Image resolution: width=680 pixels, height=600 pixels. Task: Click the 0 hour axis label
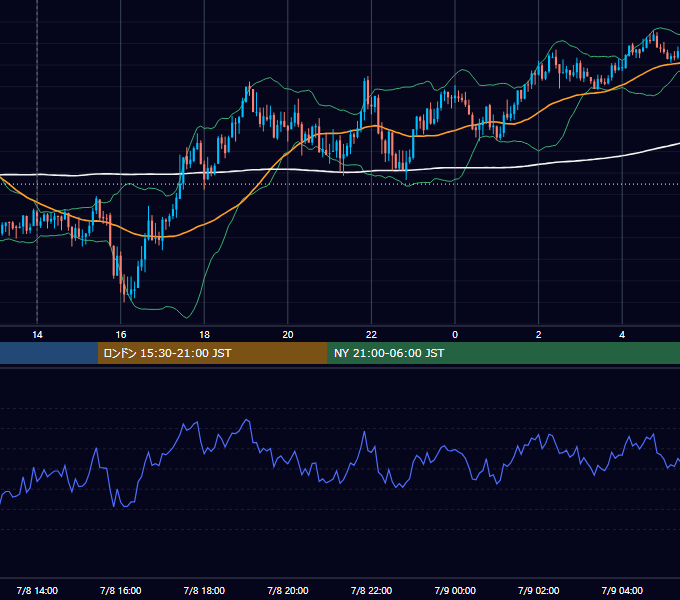pos(455,335)
